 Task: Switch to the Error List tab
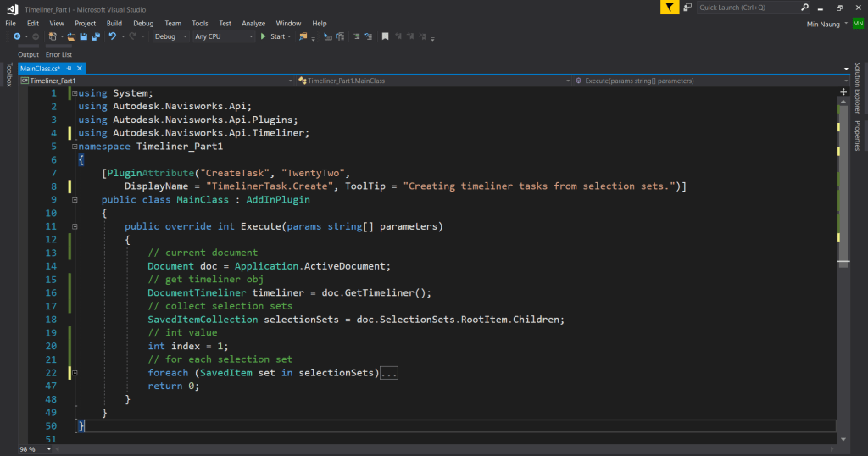(58, 54)
